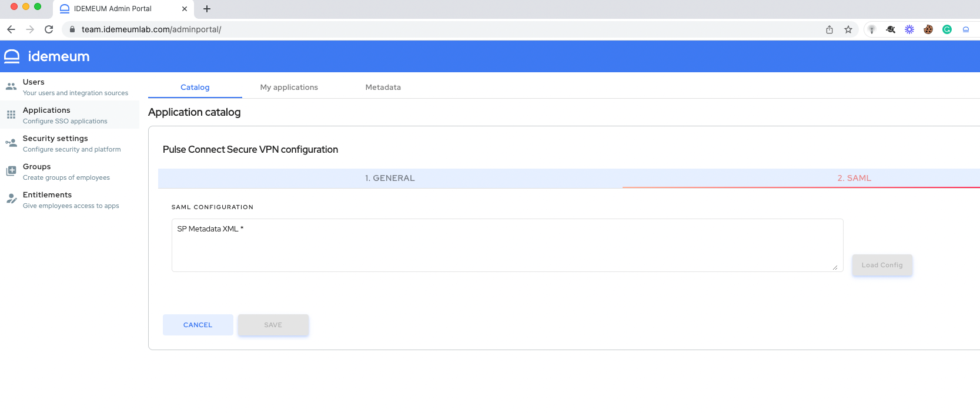This screenshot has height=413, width=980.
Task: Go to step 1. GENERAL
Action: click(390, 178)
